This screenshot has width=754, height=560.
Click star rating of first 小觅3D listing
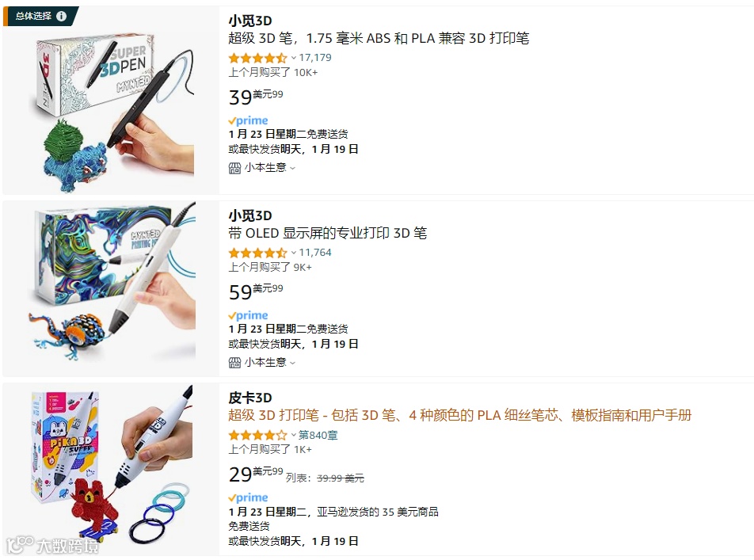pos(257,58)
